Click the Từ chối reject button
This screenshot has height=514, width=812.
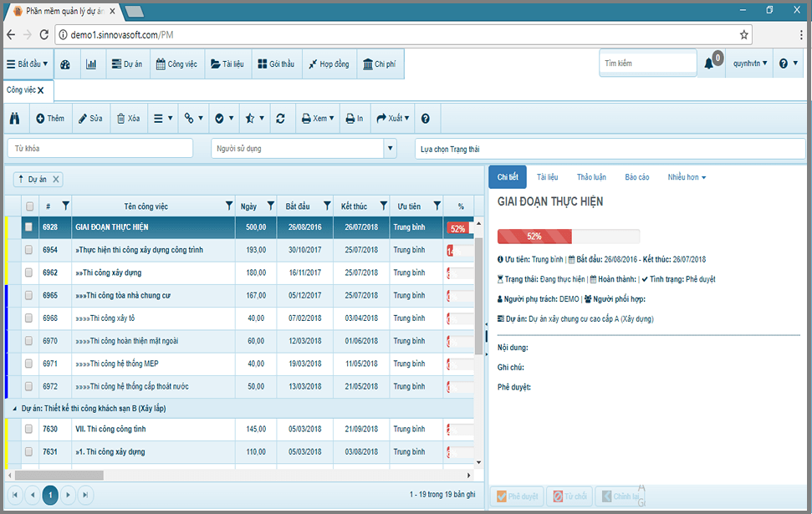click(569, 496)
